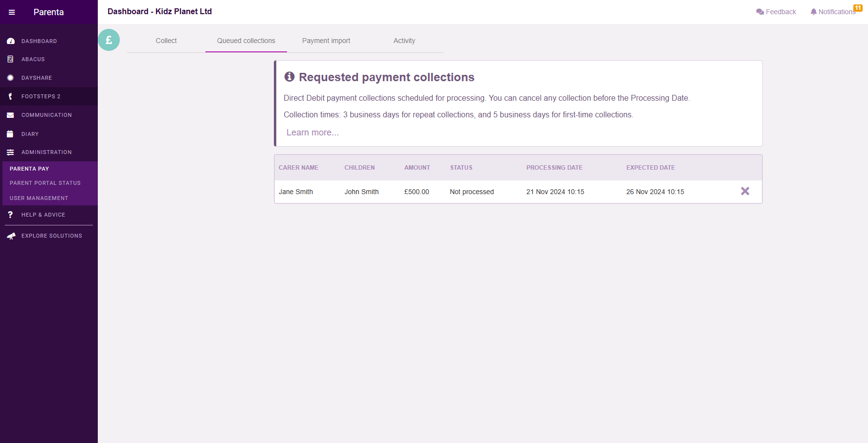Click the Processing Date column header
This screenshot has height=443, width=868.
click(x=554, y=168)
